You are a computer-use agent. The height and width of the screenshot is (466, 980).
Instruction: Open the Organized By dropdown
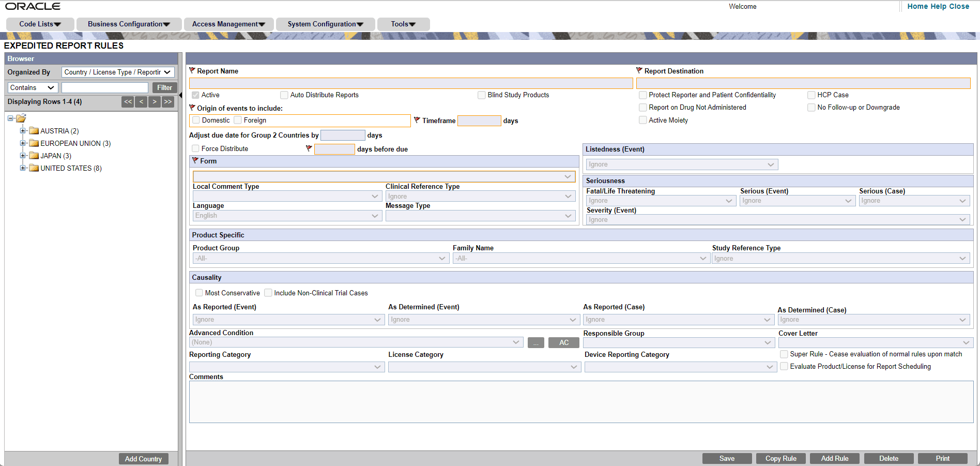[x=117, y=72]
